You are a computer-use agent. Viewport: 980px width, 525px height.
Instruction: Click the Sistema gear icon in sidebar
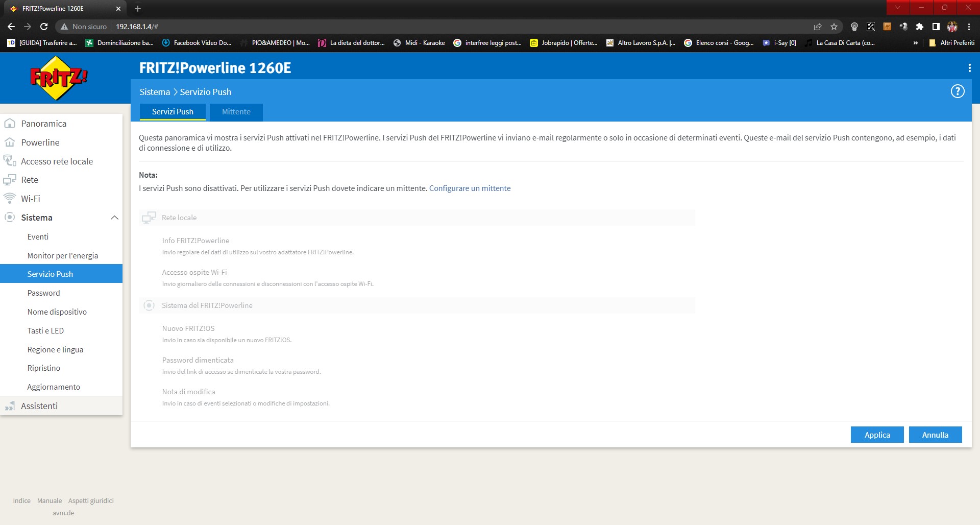point(10,218)
